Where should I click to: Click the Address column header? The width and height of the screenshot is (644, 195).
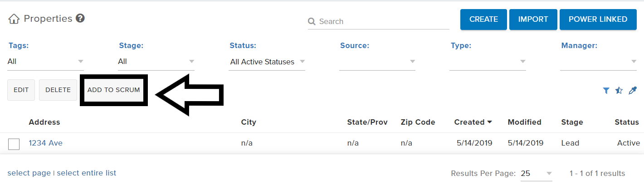(44, 122)
